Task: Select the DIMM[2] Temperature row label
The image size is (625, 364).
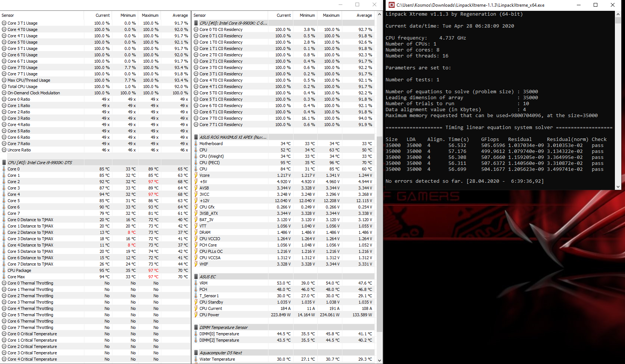Action: point(219,340)
